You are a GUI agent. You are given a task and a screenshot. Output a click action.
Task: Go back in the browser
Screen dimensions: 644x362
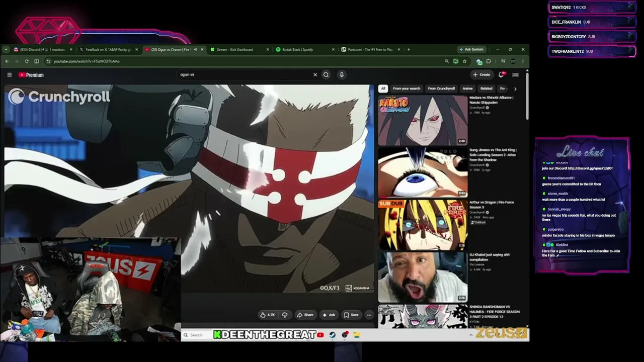tap(7, 61)
